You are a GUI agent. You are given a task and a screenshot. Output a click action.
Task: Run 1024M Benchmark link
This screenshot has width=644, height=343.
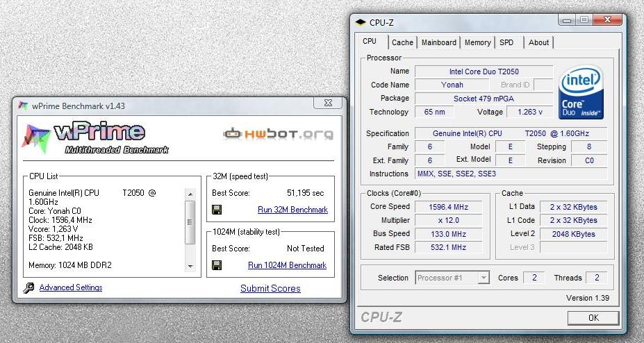pos(287,265)
